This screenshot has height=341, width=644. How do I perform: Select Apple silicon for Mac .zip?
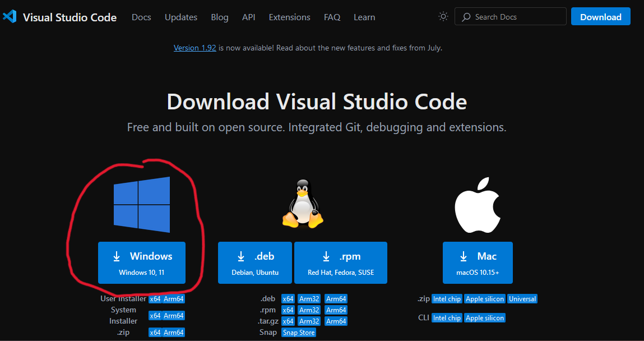[485, 299]
